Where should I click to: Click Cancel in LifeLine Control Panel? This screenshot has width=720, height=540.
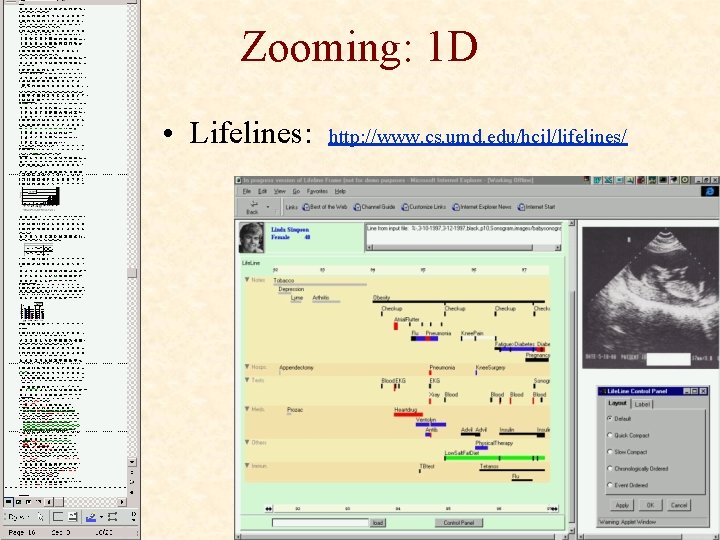[679, 505]
